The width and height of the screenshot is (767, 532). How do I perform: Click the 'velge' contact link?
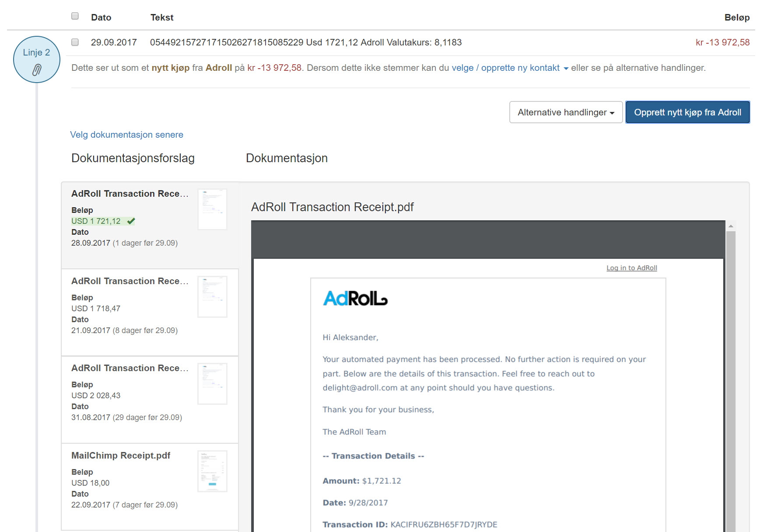coord(462,68)
